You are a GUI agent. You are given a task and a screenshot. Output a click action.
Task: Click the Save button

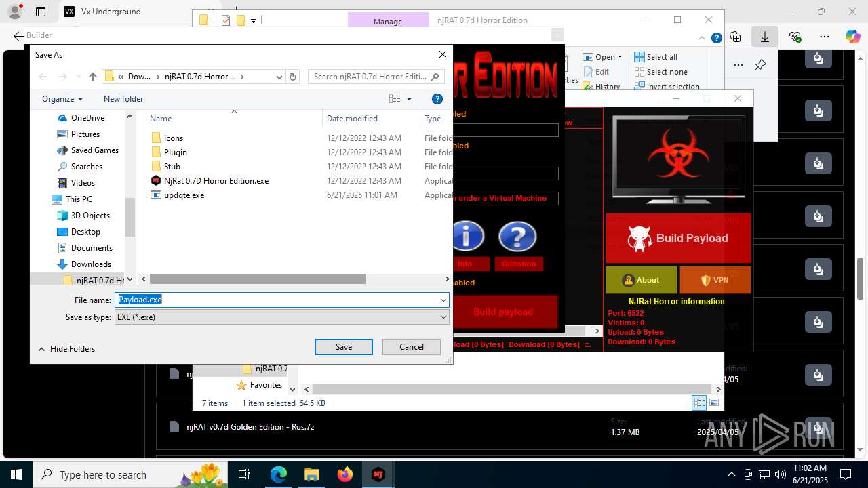click(x=344, y=347)
